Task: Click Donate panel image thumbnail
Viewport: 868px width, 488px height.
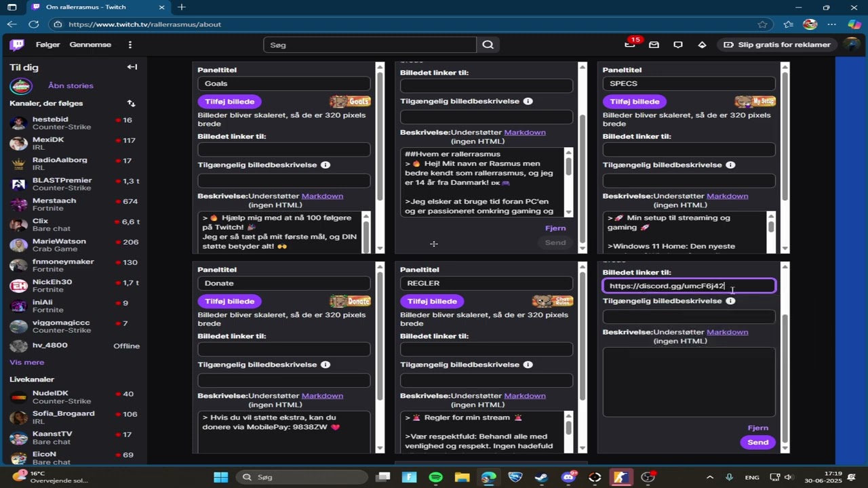Action: click(x=350, y=301)
